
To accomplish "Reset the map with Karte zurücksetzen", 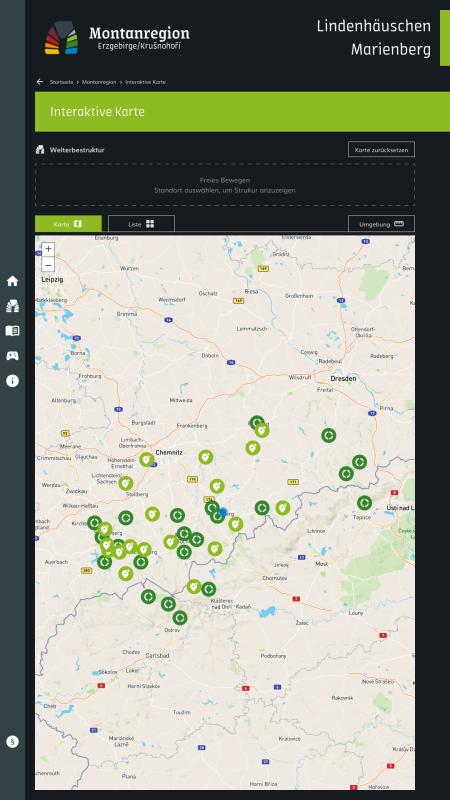I will pos(381,149).
